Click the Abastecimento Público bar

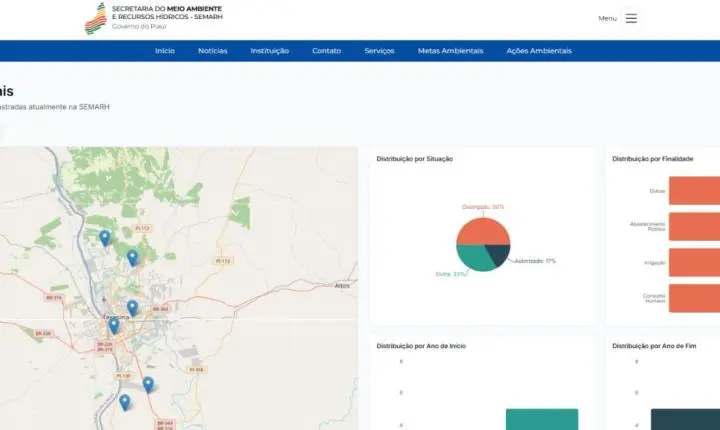click(694, 226)
